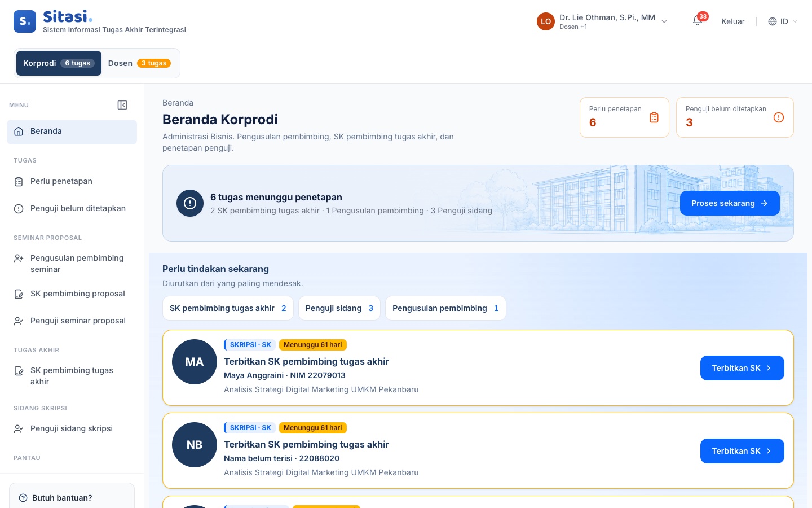Expand the Dr. Lie Othman account dropdown
This screenshot has height=508, width=812.
click(x=602, y=21)
